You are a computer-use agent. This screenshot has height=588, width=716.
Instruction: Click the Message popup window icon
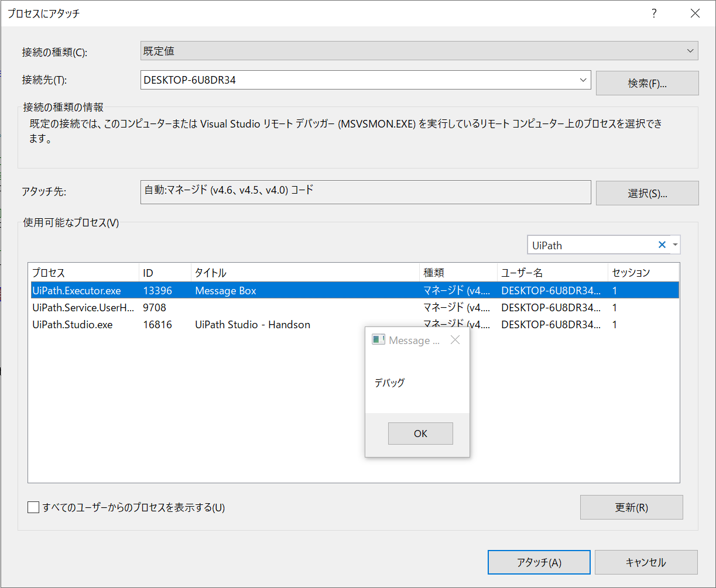(x=378, y=340)
